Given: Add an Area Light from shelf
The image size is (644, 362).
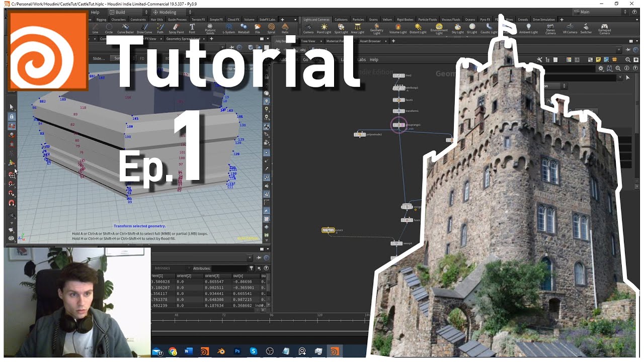Looking at the screenshot, I should pyautogui.click(x=358, y=28).
